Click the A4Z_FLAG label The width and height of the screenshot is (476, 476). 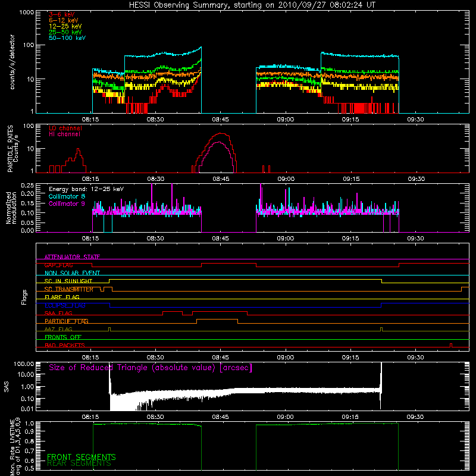point(58,330)
